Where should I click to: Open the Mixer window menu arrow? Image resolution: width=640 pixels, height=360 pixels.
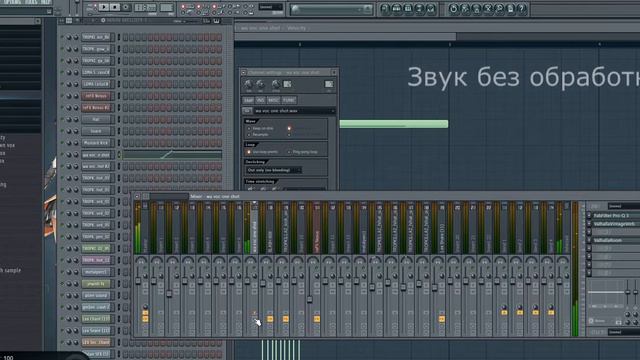pyautogui.click(x=137, y=196)
